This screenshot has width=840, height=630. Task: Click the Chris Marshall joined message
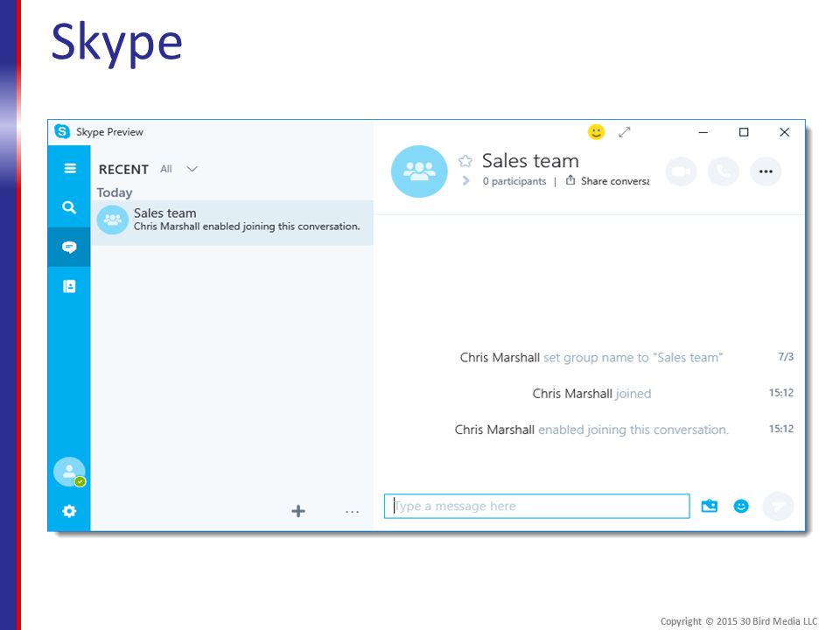pyautogui.click(x=592, y=393)
